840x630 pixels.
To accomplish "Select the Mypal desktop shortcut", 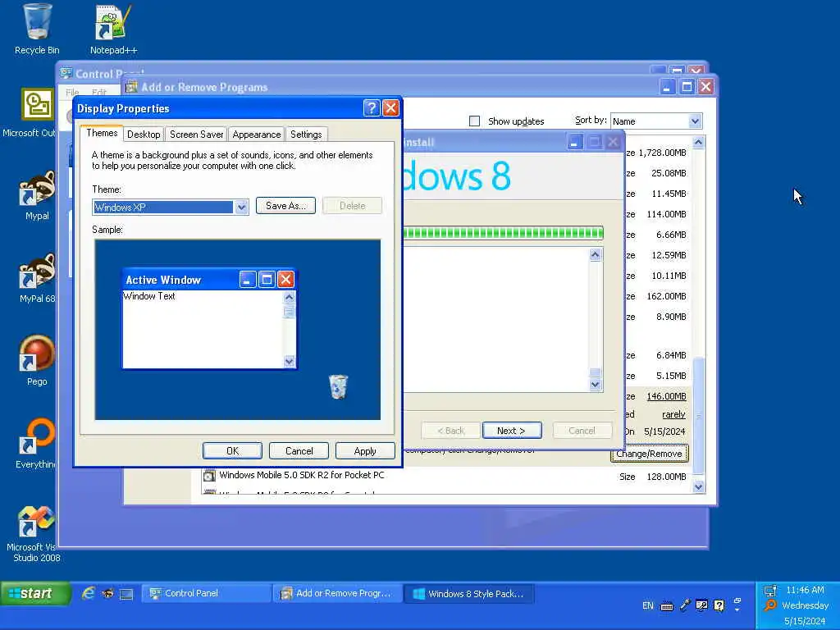I will pos(36,196).
